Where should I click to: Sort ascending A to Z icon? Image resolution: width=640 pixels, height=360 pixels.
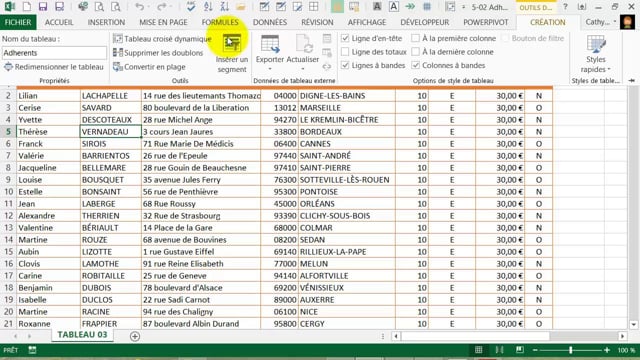pyautogui.click(x=208, y=7)
